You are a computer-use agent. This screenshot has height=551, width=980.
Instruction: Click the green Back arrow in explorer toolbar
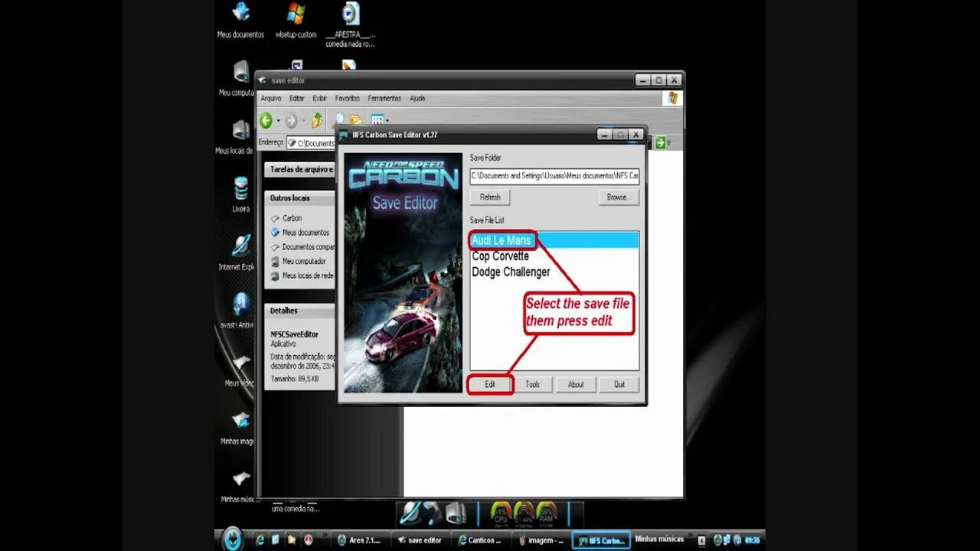click(266, 120)
